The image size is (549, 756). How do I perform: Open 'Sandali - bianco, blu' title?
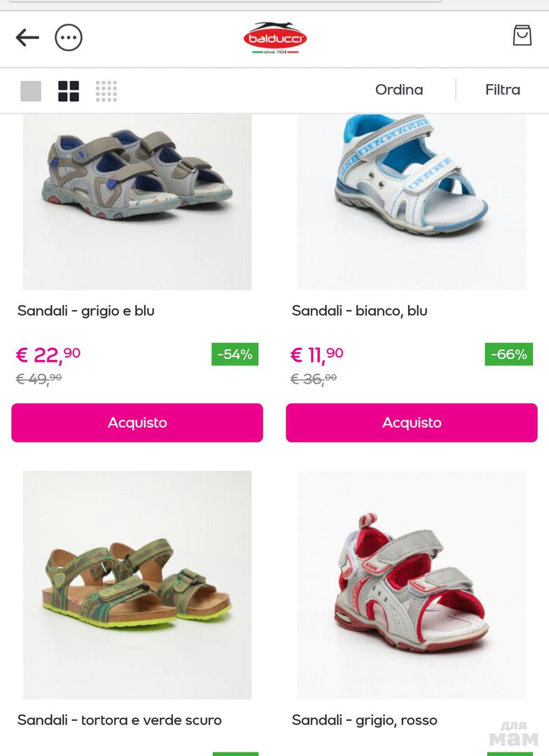click(x=359, y=311)
